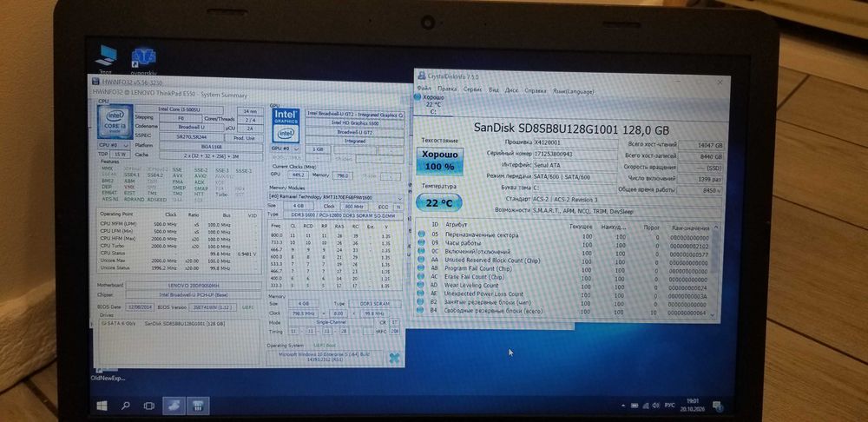Viewport: 868px width, 422px height.
Task: Open the Справка menu
Action: 536,90
